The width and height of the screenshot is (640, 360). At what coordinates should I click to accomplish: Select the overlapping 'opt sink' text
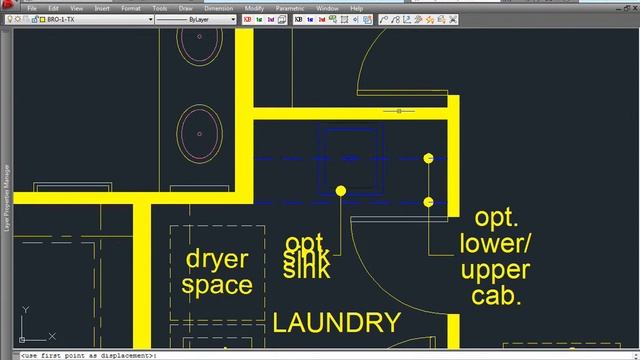pyautogui.click(x=307, y=257)
